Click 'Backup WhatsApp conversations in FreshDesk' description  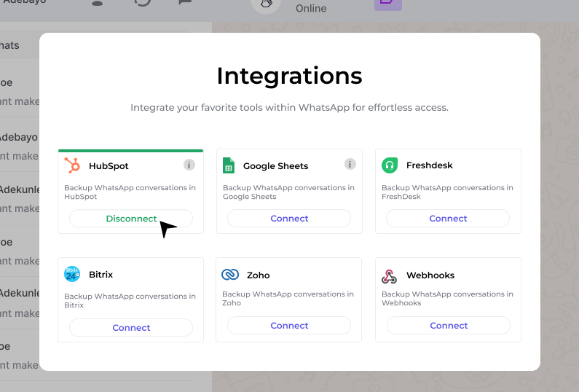[x=448, y=192]
